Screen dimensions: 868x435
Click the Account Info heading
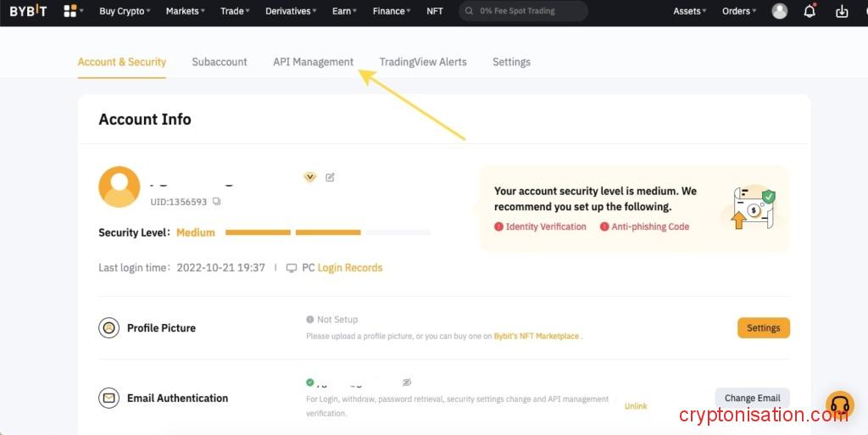click(x=145, y=119)
